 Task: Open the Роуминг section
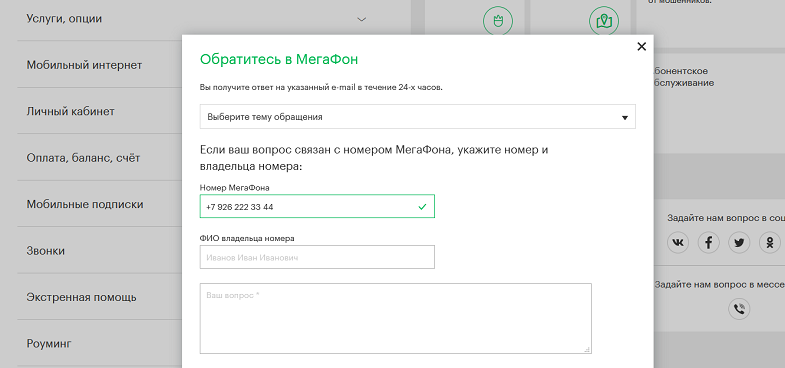pyautogui.click(x=49, y=344)
